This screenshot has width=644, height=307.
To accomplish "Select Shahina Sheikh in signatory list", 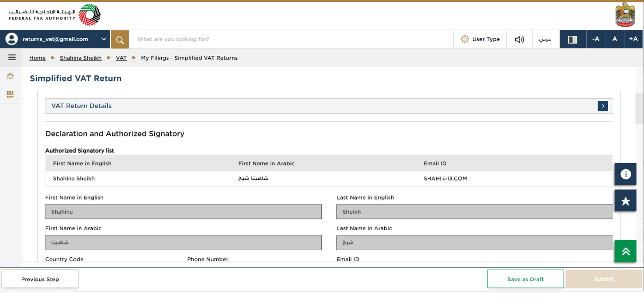I will coord(74,179).
